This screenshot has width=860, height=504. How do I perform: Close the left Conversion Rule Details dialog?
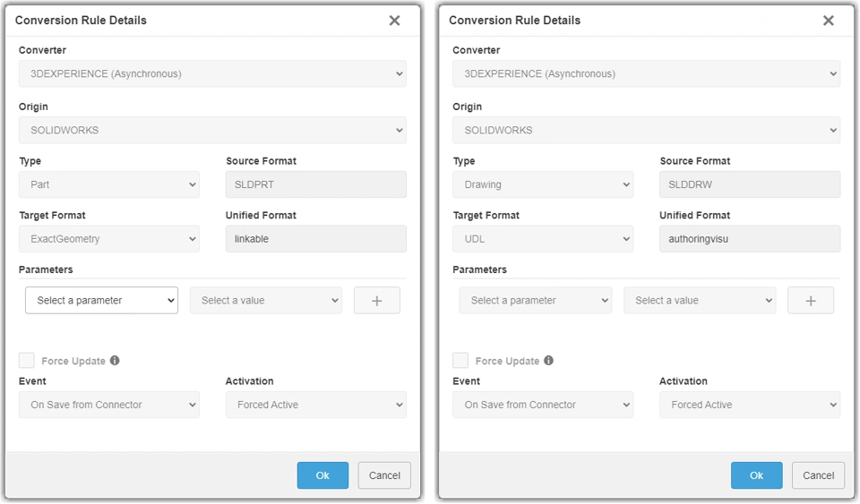(394, 21)
